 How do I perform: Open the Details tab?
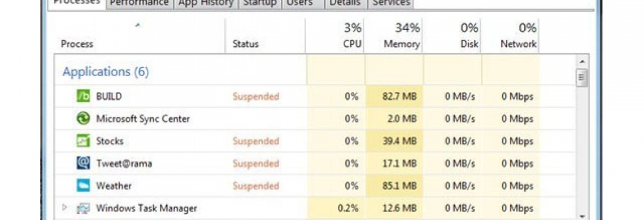point(345,3)
